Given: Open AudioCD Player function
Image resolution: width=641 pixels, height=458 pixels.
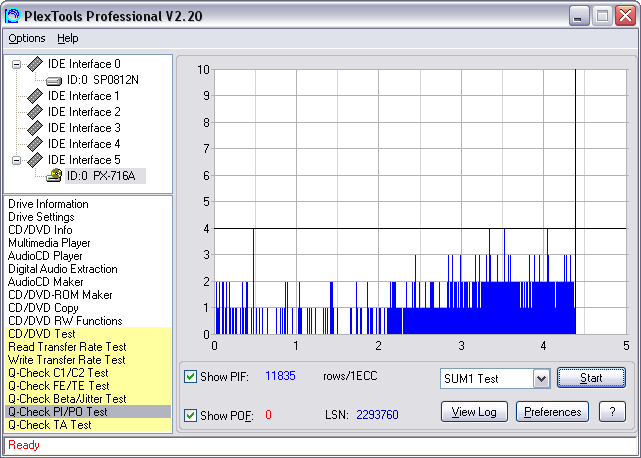Looking at the screenshot, I should click(x=45, y=256).
